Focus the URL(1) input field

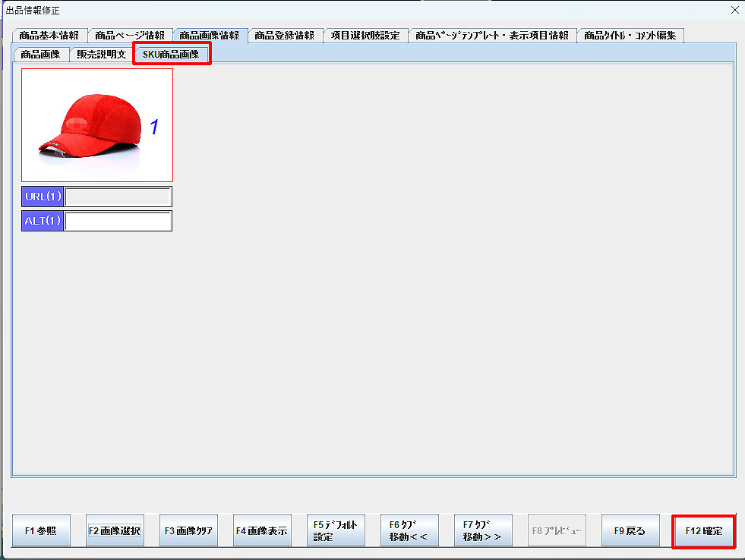pos(118,197)
